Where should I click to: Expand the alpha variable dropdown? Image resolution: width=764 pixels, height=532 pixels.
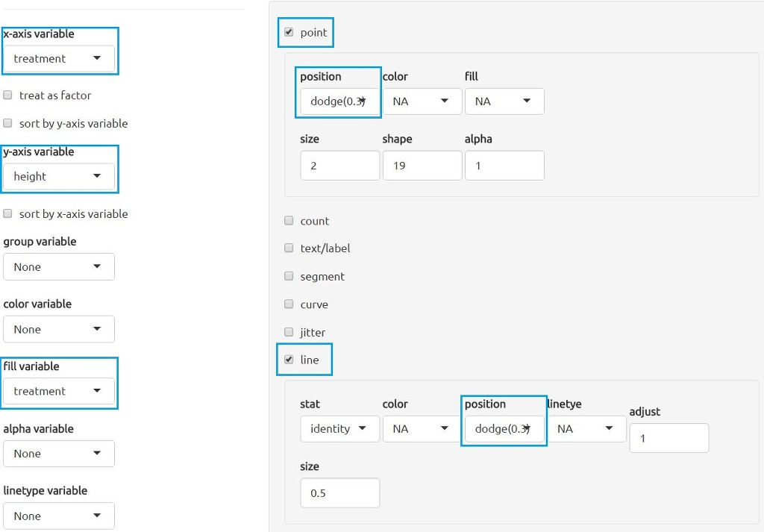pos(59,454)
